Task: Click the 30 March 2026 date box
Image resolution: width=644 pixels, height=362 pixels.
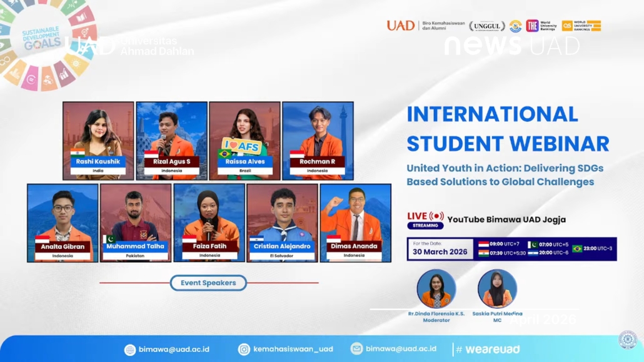Action: click(440, 249)
